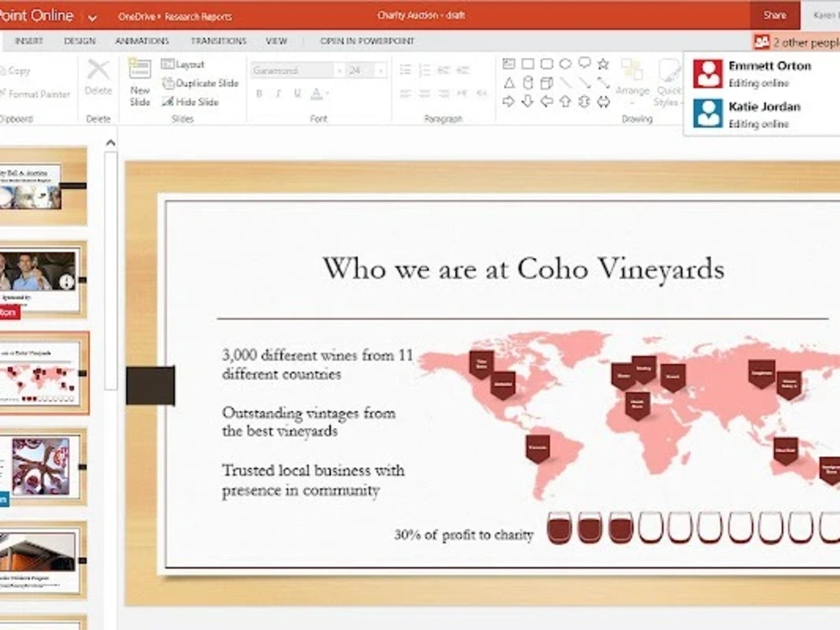
Task: Select Katie Jordan in co-authors list
Action: coord(765,114)
